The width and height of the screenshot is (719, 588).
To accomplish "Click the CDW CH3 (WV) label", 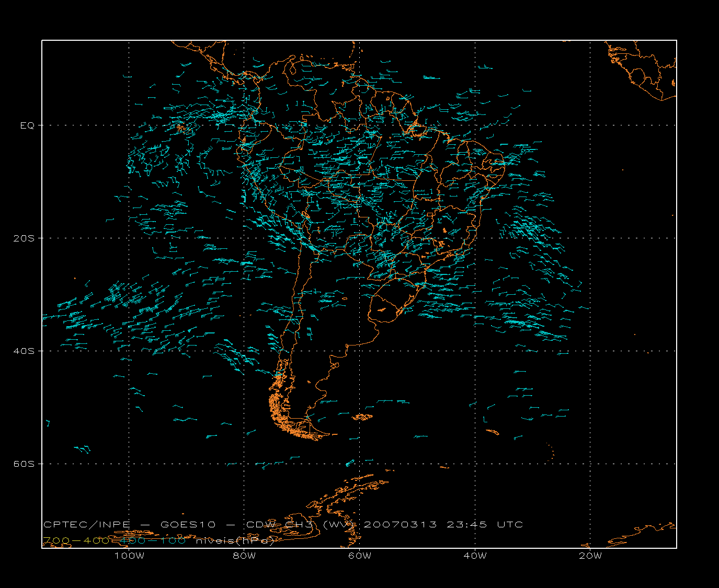I will 301,524.
